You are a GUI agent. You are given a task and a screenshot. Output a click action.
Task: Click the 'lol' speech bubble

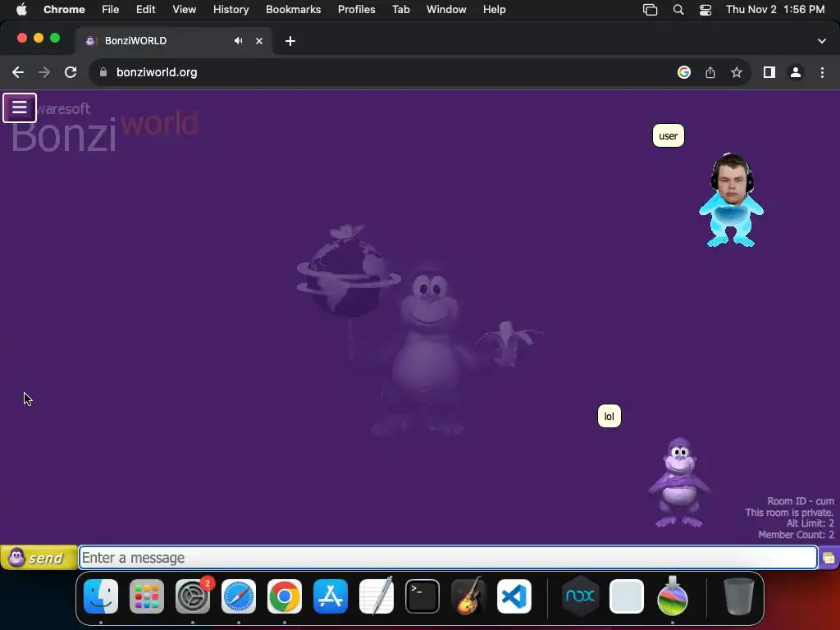[609, 416]
